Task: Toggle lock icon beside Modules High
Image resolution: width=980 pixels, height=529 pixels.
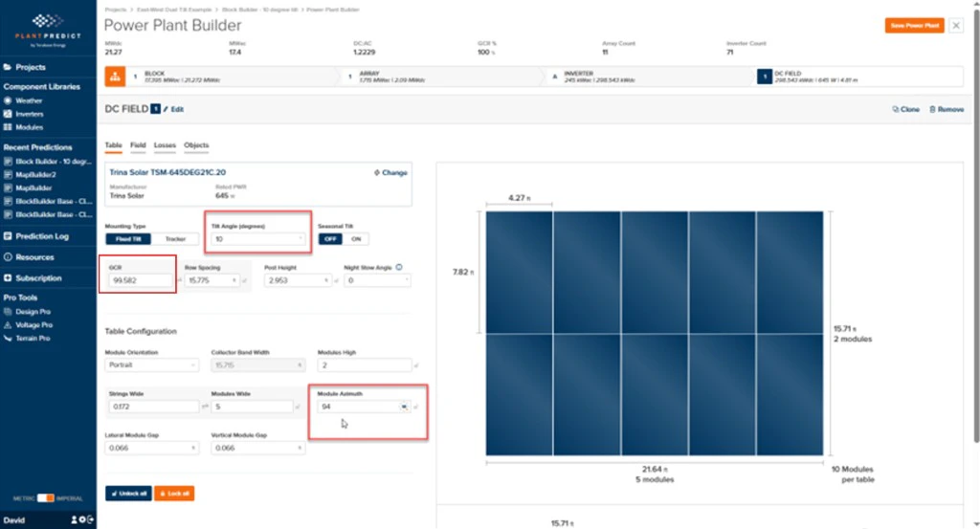Action: (x=416, y=365)
